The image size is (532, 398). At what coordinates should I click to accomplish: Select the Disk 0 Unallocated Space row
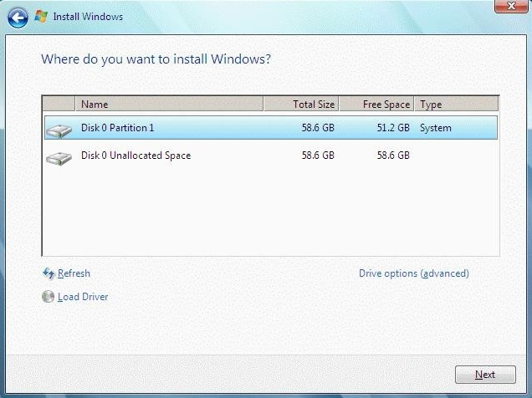[271, 156]
